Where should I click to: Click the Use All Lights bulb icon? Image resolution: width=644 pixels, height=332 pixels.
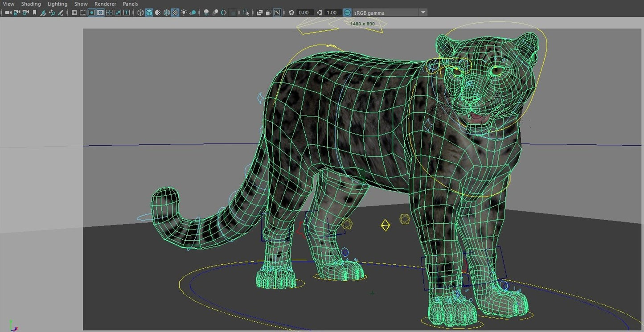[184, 12]
